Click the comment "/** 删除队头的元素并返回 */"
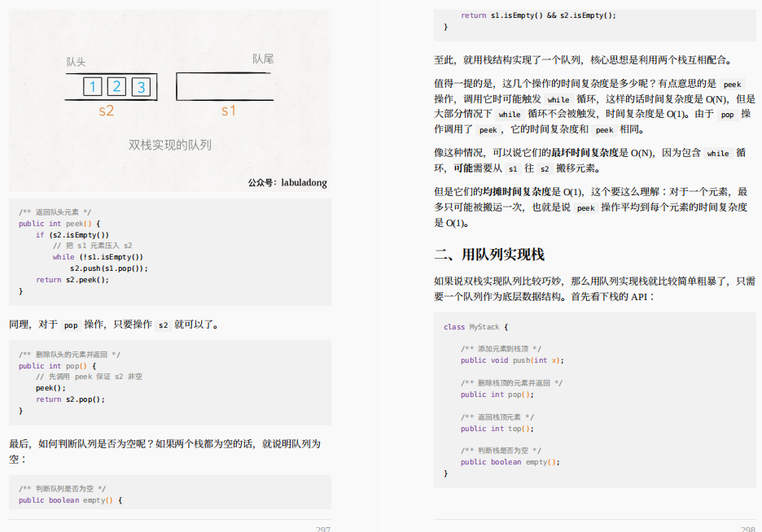762x532 pixels. coord(69,355)
